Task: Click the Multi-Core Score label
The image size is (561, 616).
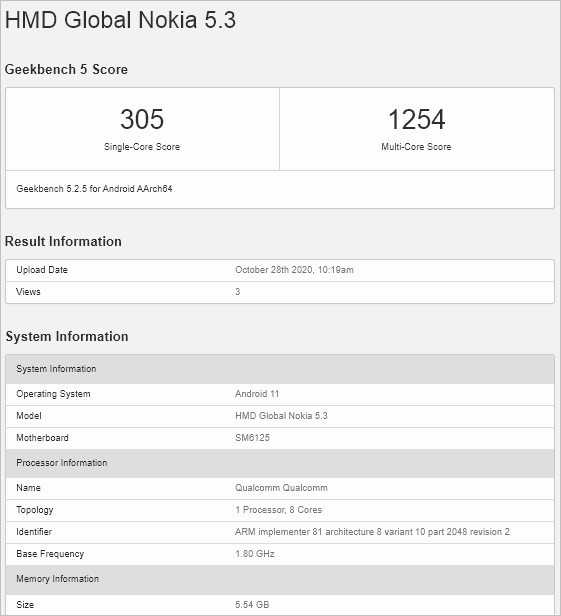Action: click(x=416, y=147)
